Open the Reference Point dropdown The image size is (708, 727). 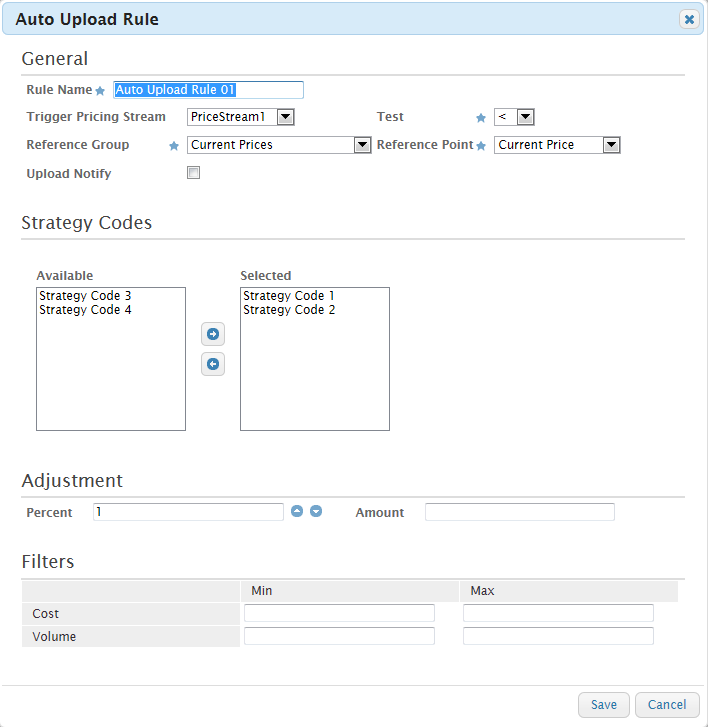pyautogui.click(x=612, y=145)
